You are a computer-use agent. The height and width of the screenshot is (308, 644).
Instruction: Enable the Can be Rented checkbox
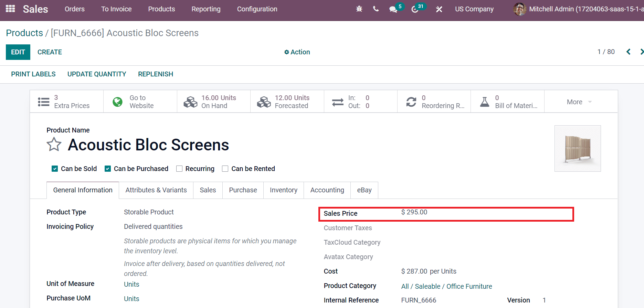tap(225, 169)
